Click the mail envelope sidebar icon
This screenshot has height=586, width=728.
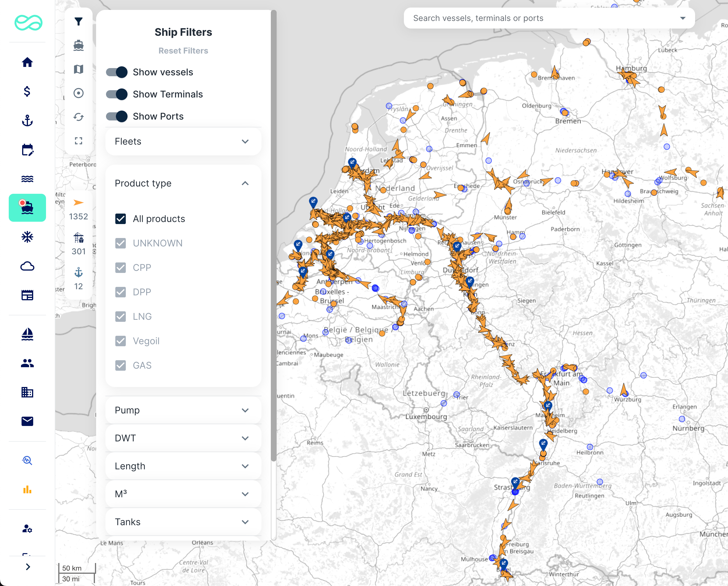point(27,421)
